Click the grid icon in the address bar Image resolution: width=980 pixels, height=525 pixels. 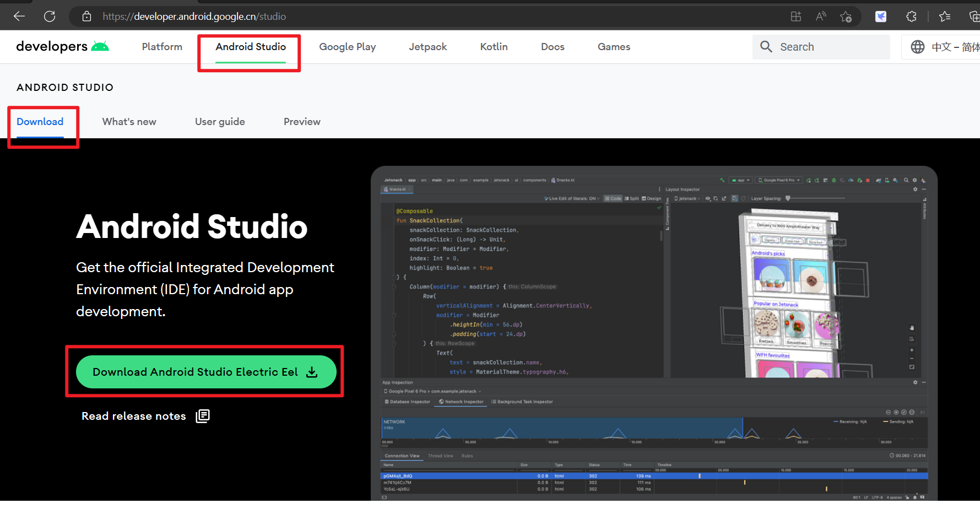pos(795,17)
